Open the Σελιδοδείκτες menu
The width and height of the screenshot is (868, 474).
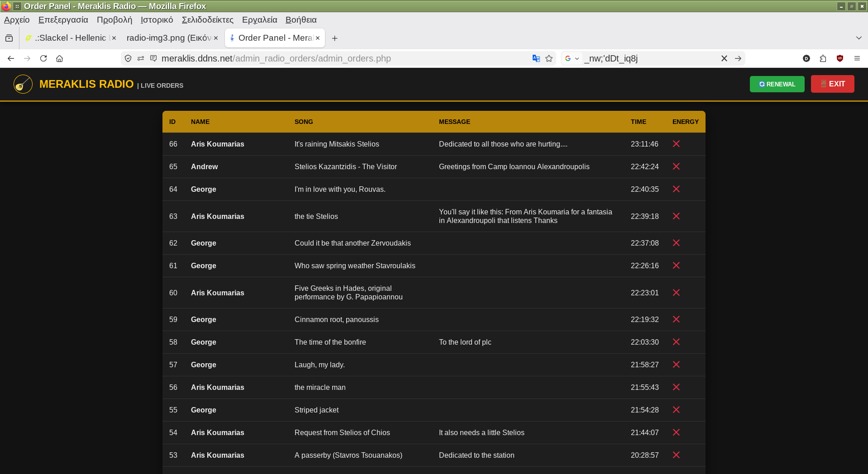point(207,20)
